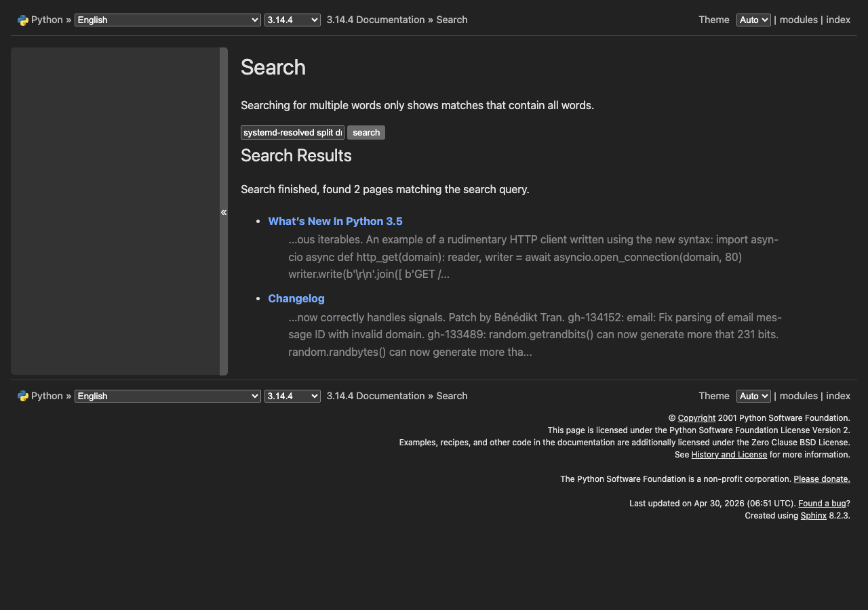Open the index link in the top bar
This screenshot has height=610, width=868.
tap(838, 19)
